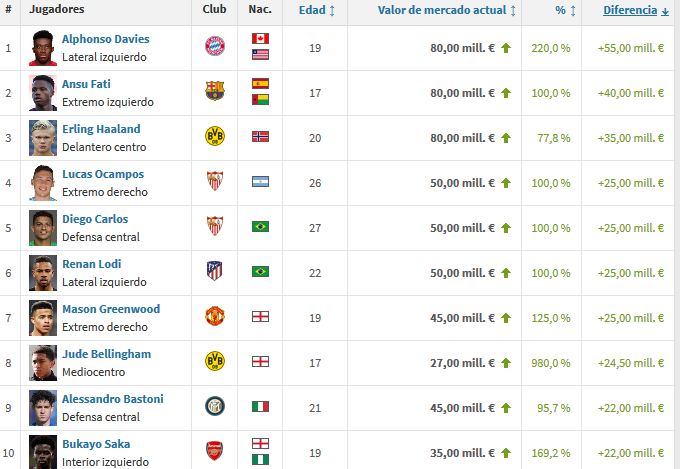
Task: Click Lucas Ocampos's Sevilla crest
Action: (x=214, y=181)
